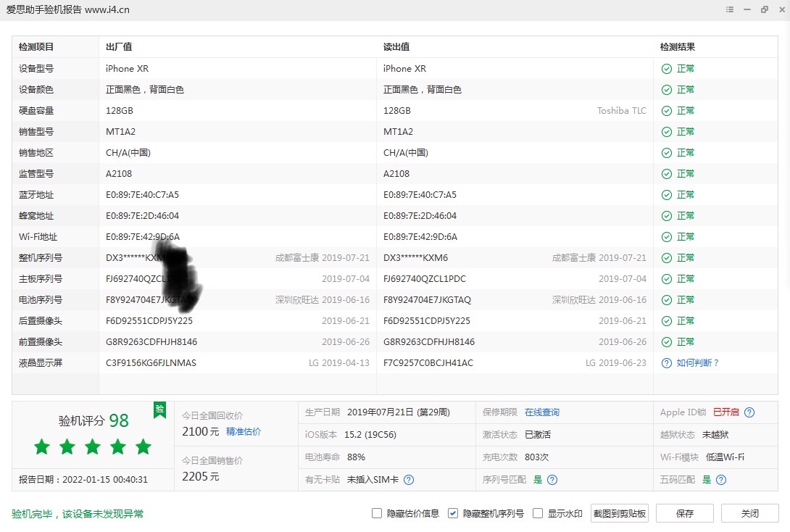This screenshot has height=532, width=790.
Task: Open the 精准估价 link
Action: tap(244, 432)
